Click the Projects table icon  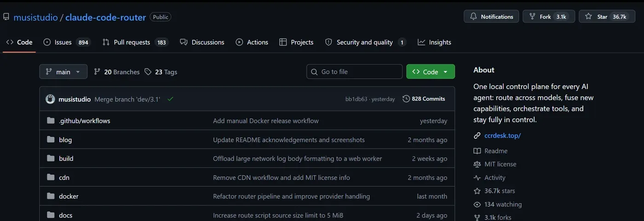[x=283, y=42]
